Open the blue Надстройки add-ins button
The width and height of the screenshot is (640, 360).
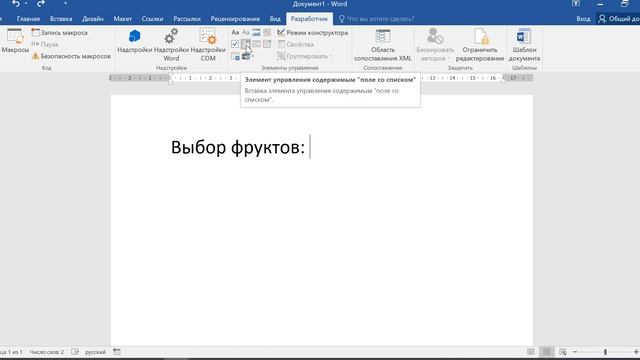[x=134, y=41]
